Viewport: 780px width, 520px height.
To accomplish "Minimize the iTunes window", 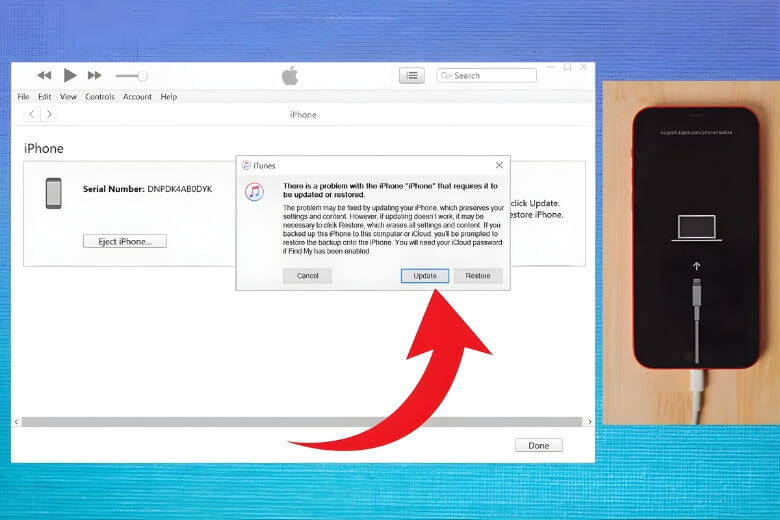I will [551, 67].
